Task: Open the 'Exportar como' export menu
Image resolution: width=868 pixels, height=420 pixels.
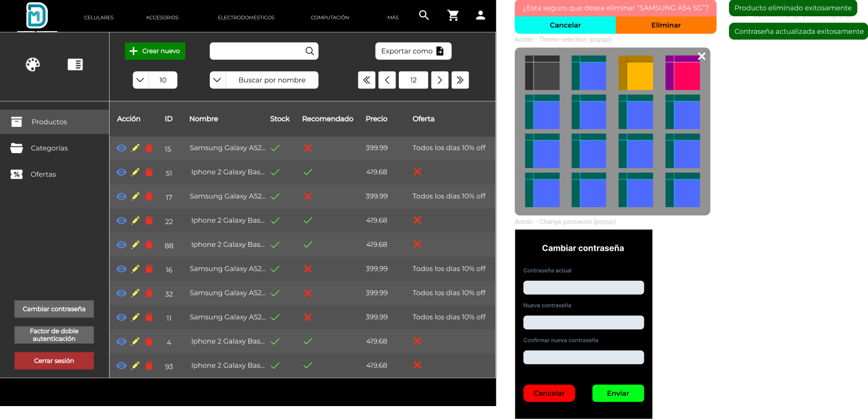Action: [x=413, y=51]
